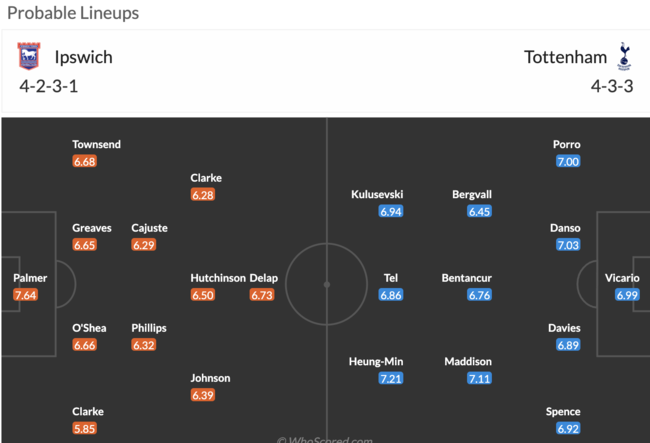
Task: Select Palmer's 7.64 rating badge
Action: (x=25, y=295)
